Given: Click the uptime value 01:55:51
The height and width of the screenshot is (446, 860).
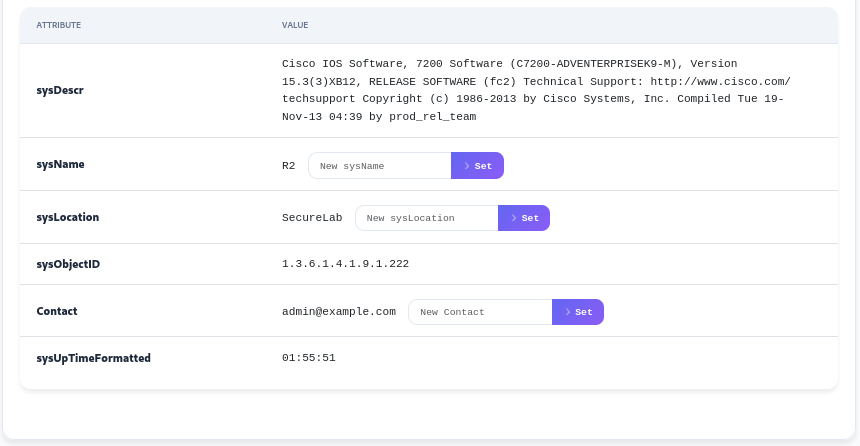Looking at the screenshot, I should click(308, 357).
